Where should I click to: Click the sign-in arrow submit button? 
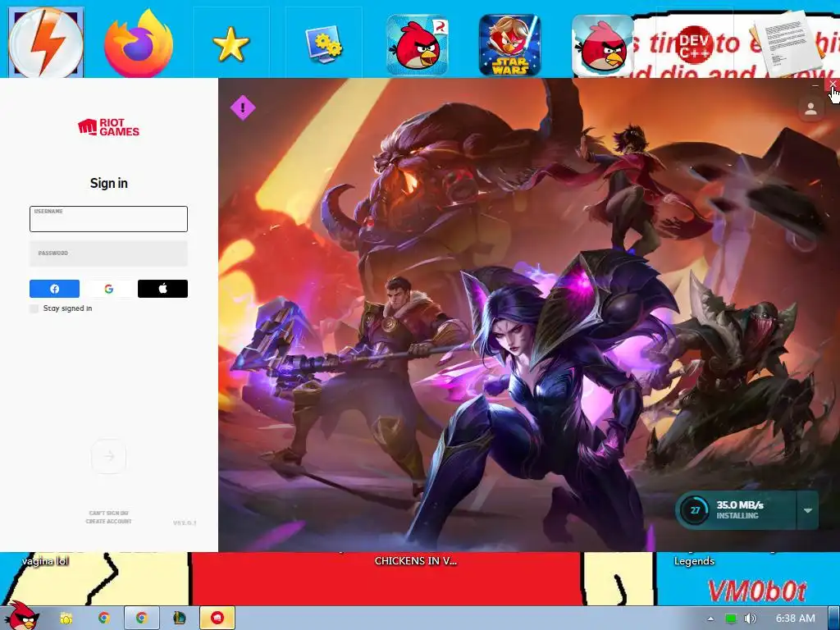pos(109,456)
